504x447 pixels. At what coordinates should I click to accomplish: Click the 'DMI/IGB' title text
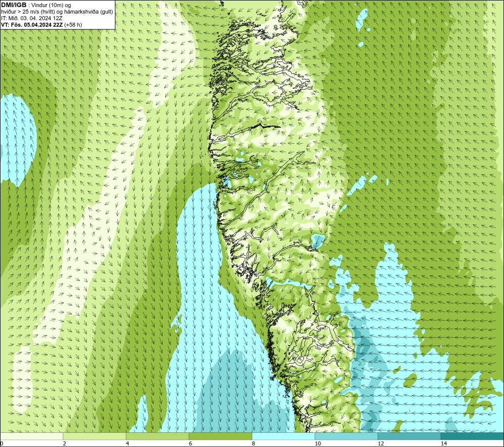click(x=14, y=5)
